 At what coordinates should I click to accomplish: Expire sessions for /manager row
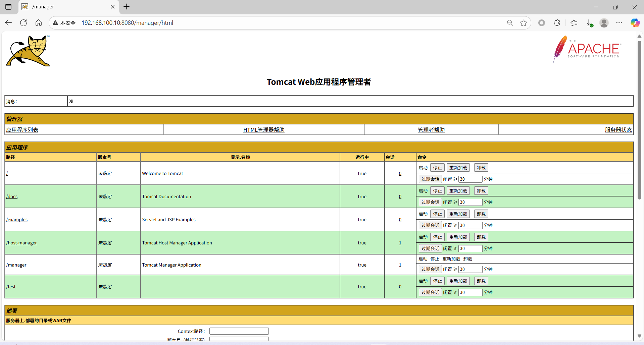430,269
